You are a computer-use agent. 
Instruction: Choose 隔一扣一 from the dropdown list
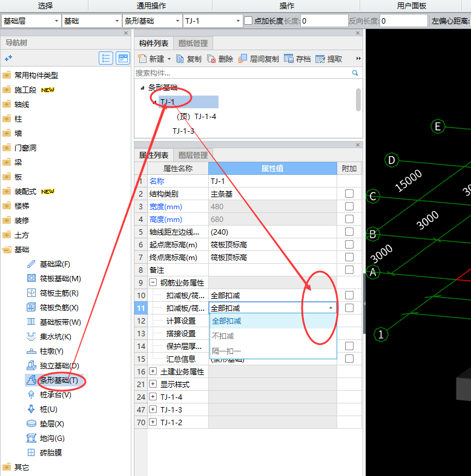[x=273, y=351]
